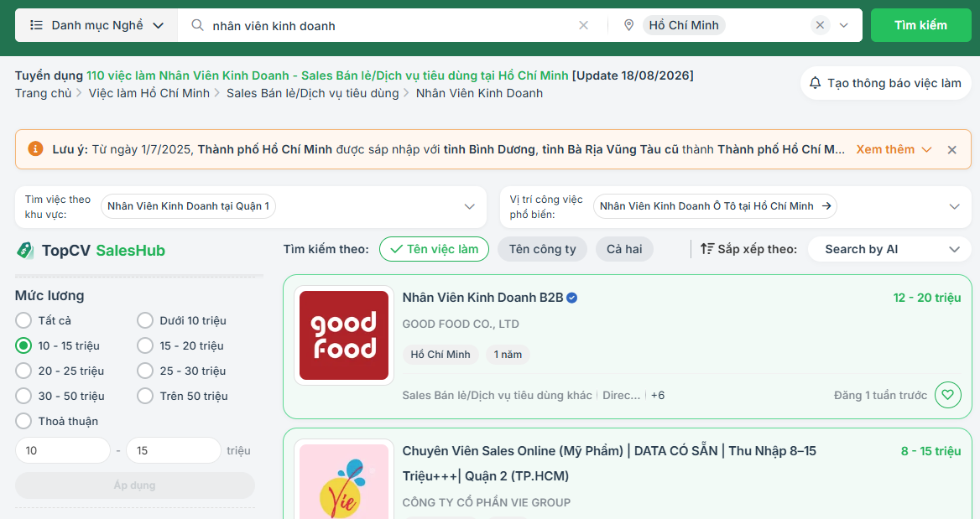Expand the location dropdown chevron
The image size is (980, 519).
[844, 26]
